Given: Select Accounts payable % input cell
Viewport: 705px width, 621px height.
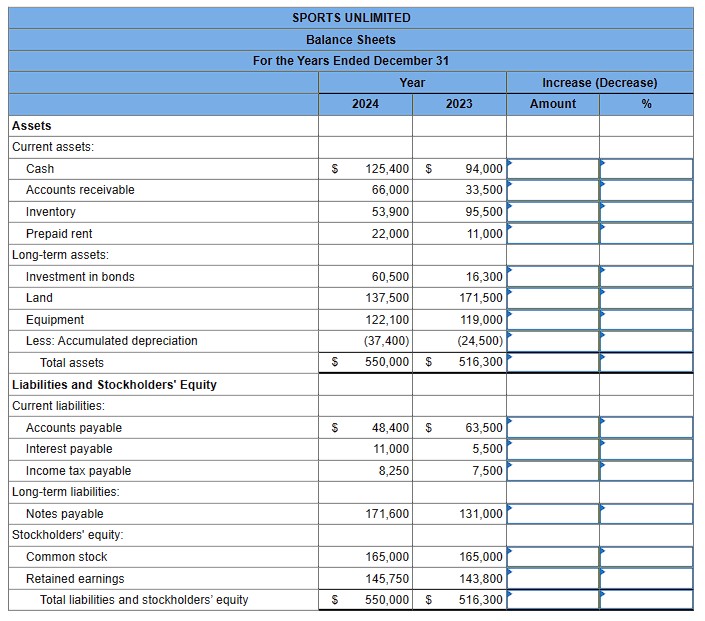Looking at the screenshot, I should click(647, 428).
